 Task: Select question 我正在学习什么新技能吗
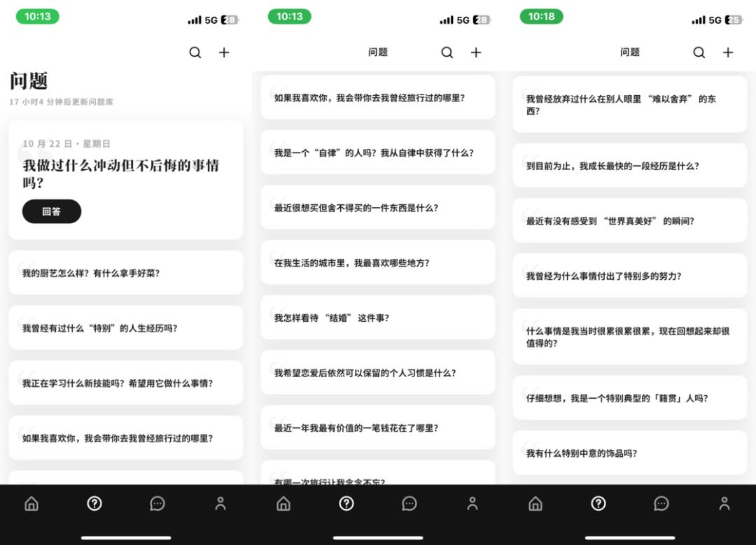tap(126, 383)
